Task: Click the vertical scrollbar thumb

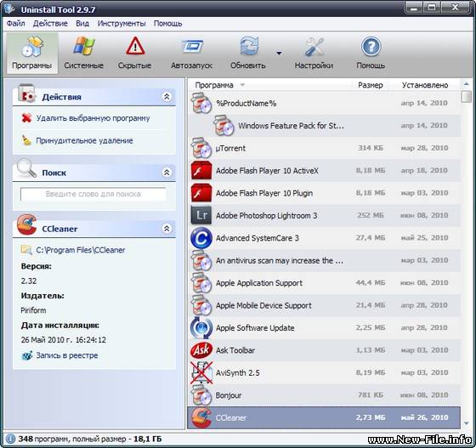Action: point(467,97)
